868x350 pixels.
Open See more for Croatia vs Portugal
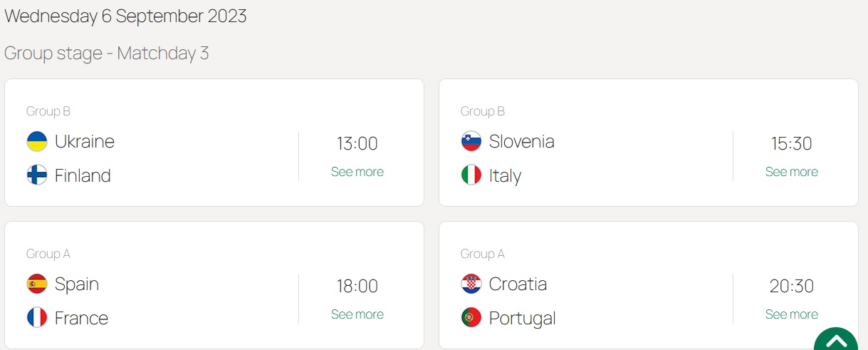click(x=791, y=314)
